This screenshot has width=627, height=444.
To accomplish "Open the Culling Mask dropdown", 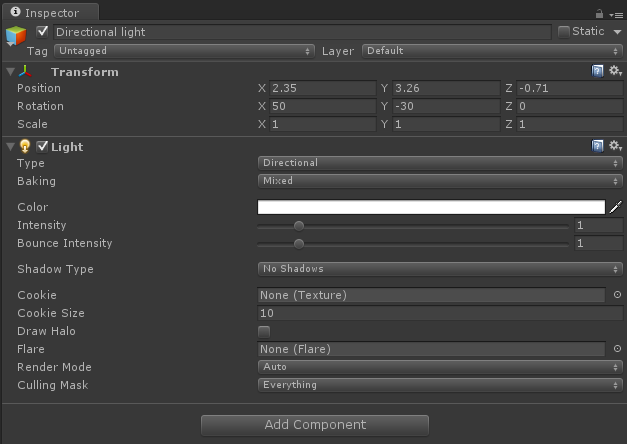I will [x=440, y=385].
